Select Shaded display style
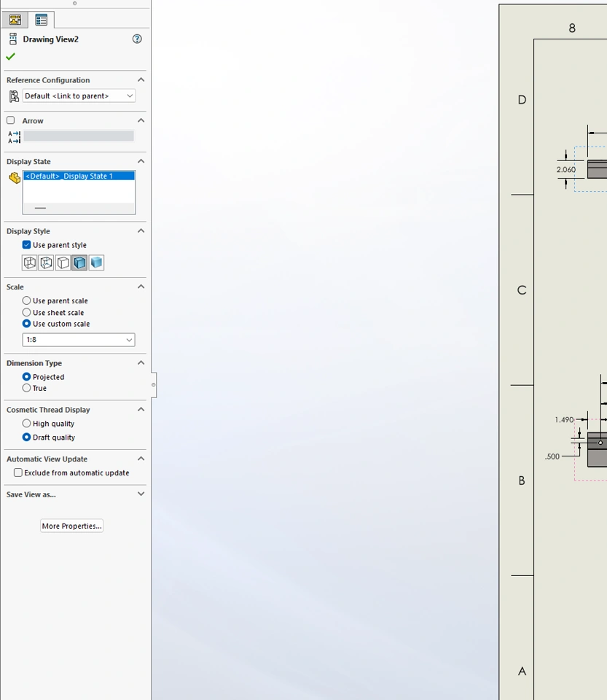This screenshot has width=607, height=700. point(96,262)
